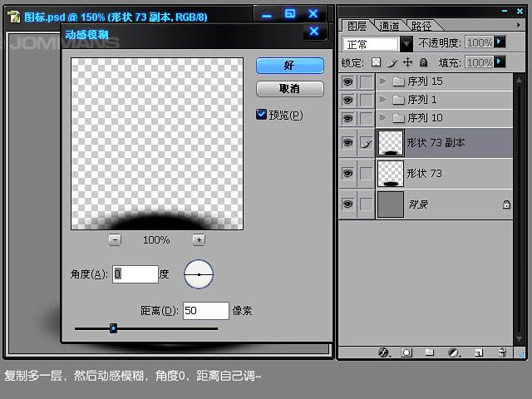Close the layers palette

pos(520,12)
